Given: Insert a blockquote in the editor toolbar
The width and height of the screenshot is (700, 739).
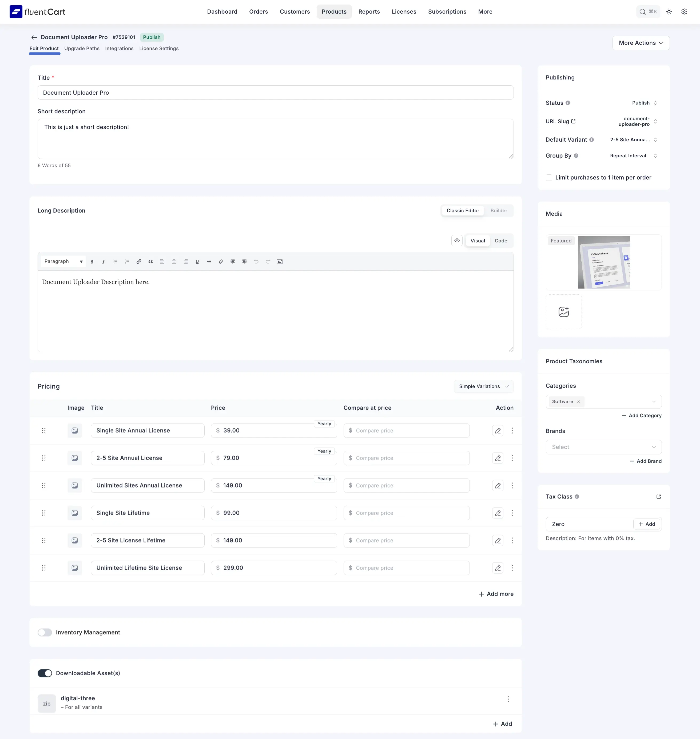Looking at the screenshot, I should (x=150, y=261).
